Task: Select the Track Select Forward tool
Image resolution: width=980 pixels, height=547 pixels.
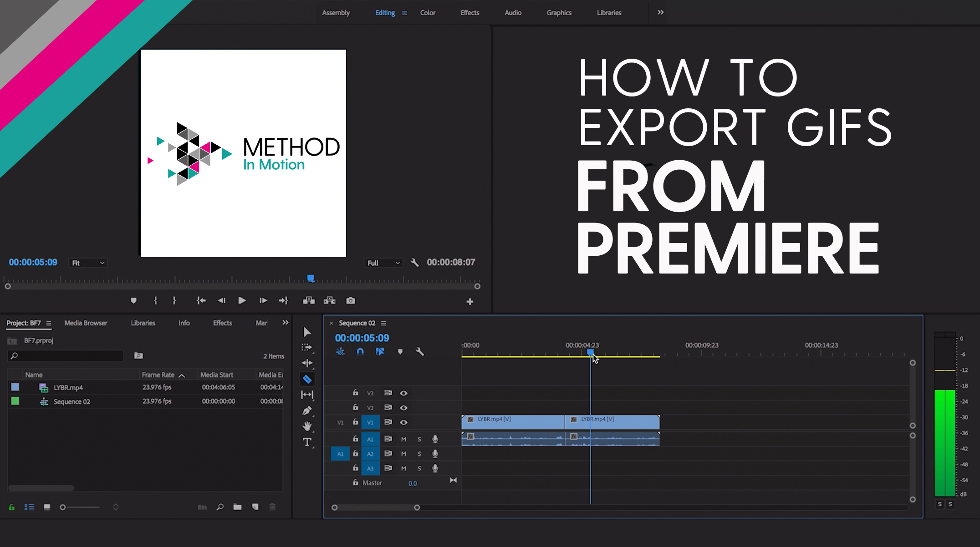Action: (x=307, y=348)
